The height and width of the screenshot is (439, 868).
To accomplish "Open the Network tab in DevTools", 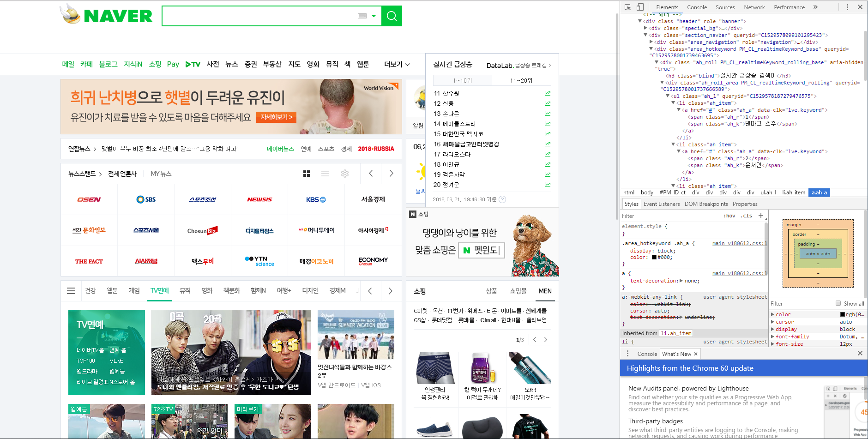I will [x=754, y=7].
